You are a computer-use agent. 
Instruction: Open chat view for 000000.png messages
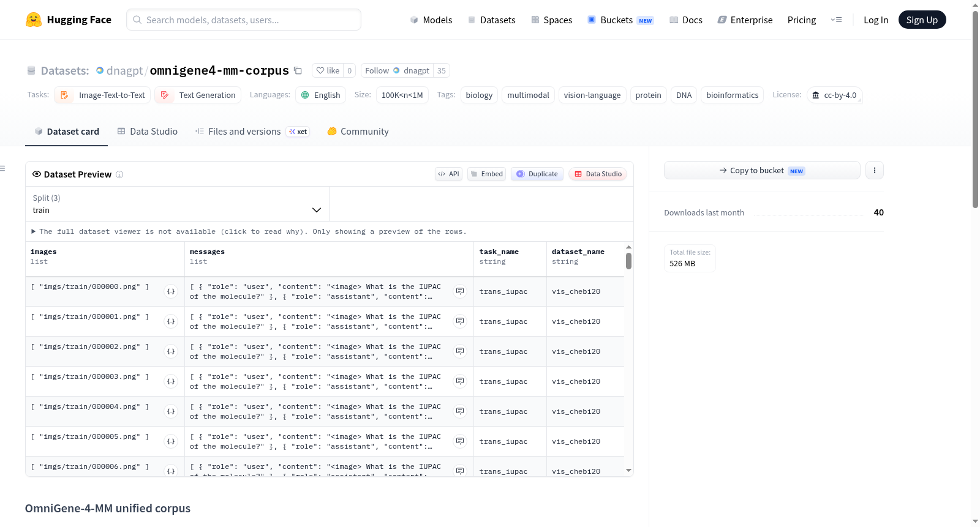coord(460,291)
